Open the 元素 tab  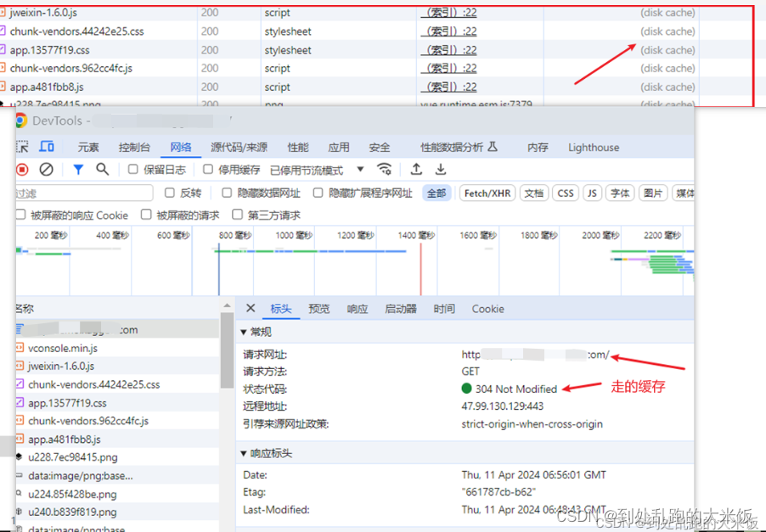point(88,148)
